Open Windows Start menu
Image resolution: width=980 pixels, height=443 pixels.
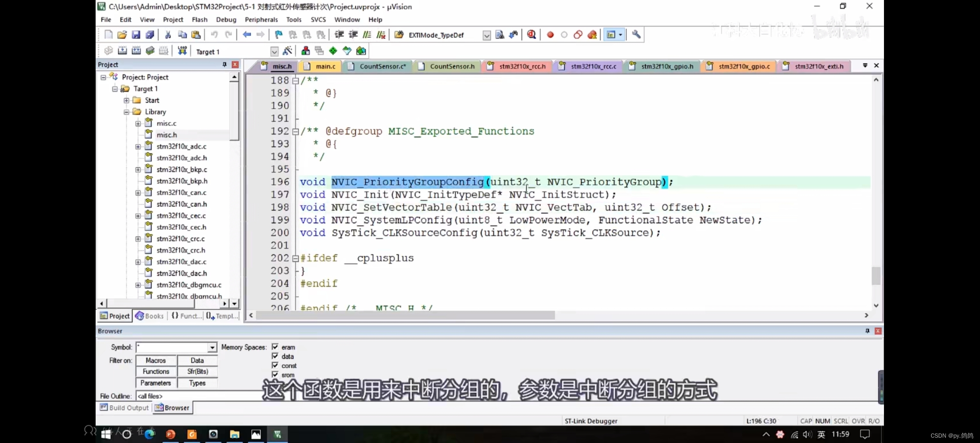[x=106, y=434]
